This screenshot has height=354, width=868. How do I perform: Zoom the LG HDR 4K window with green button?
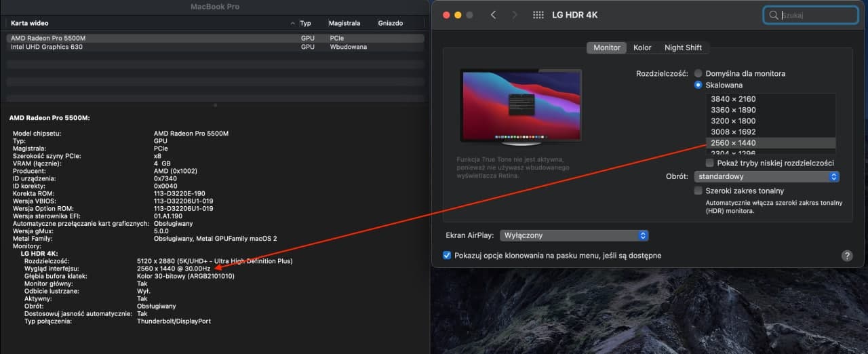click(x=470, y=15)
